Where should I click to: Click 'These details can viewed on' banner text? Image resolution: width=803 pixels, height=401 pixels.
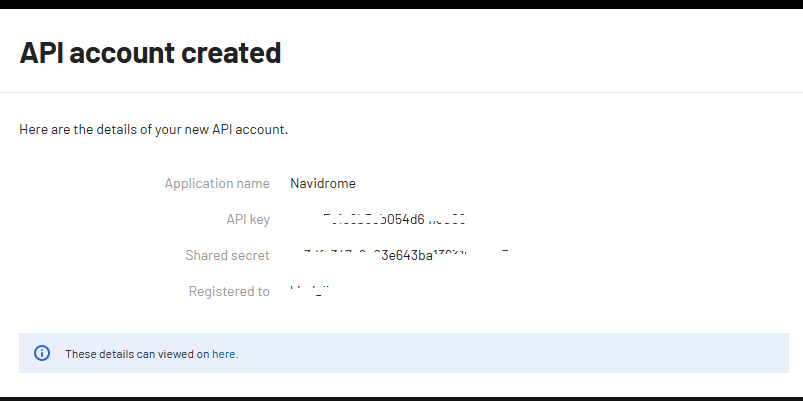(x=137, y=354)
